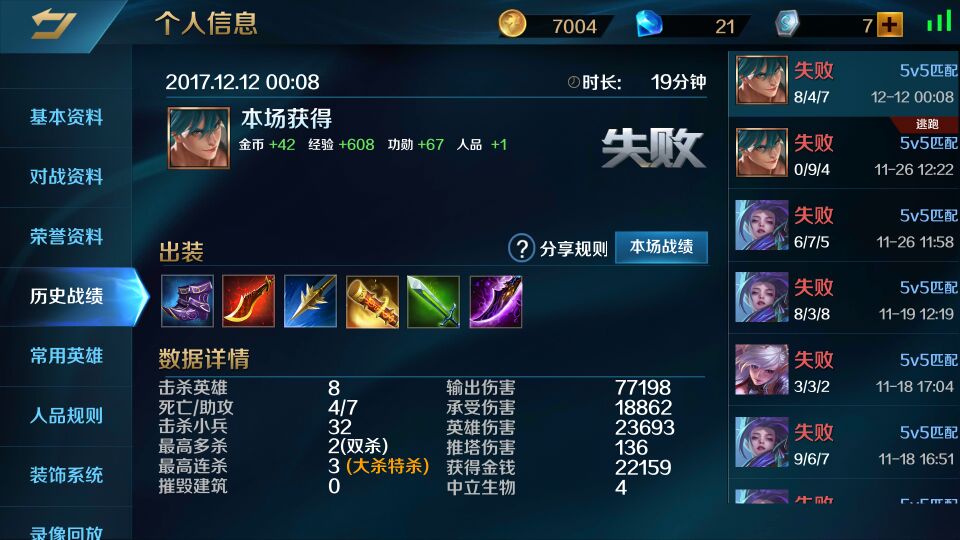
Task: Open the 基本资料 tab
Action: (66, 117)
